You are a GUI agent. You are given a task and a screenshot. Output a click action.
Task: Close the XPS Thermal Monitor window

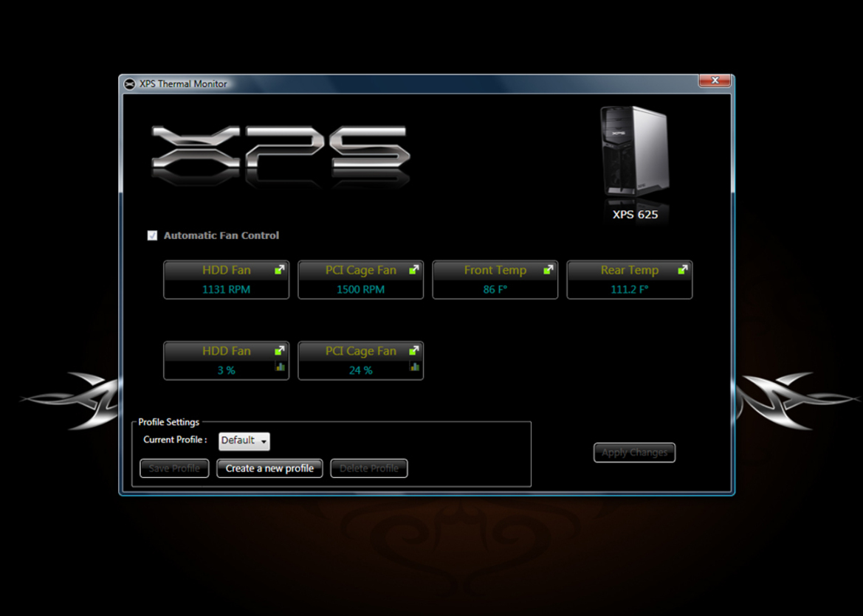tap(715, 80)
